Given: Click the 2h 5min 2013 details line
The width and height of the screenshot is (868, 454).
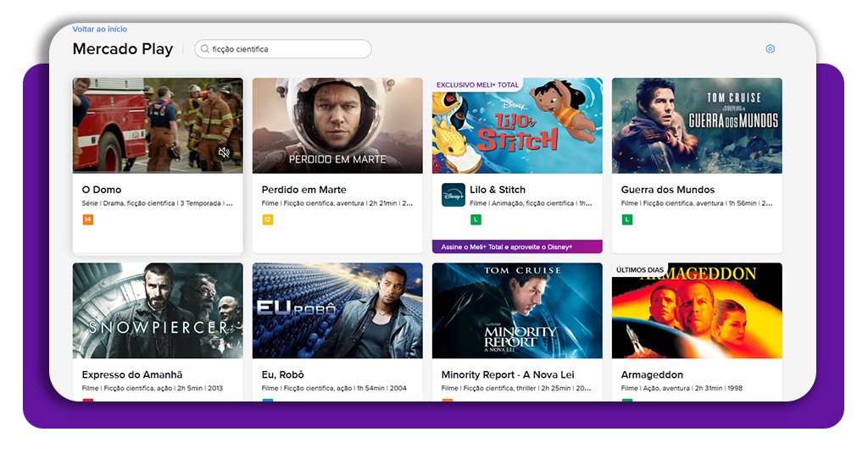Looking at the screenshot, I should (x=153, y=388).
